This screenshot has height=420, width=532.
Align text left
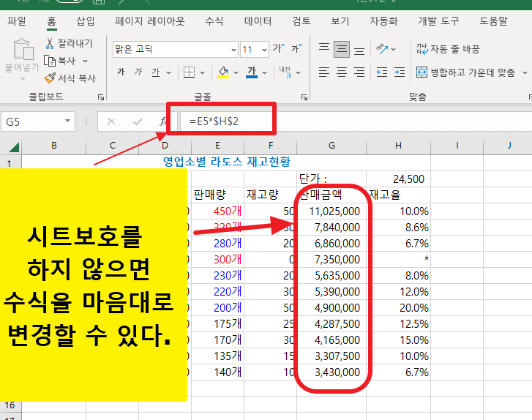pyautogui.click(x=324, y=72)
